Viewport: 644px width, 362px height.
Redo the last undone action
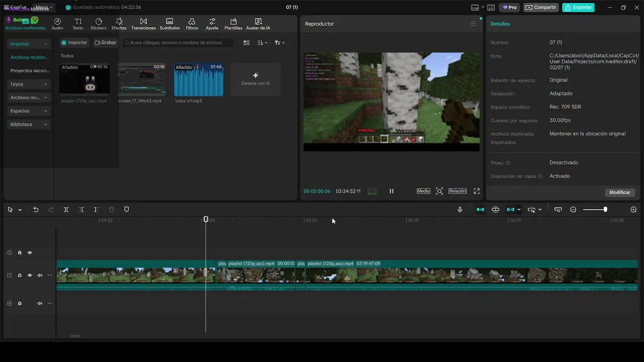tap(51, 210)
